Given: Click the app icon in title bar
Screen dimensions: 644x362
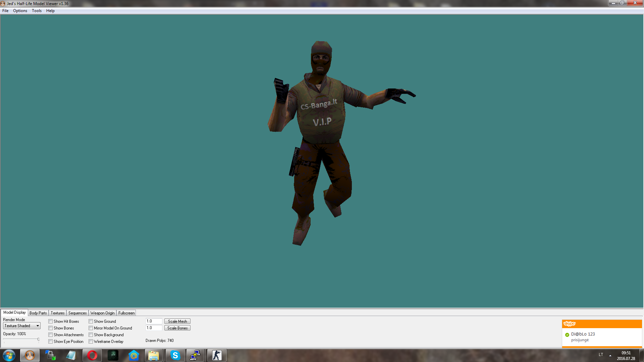Looking at the screenshot, I should (x=3, y=3).
